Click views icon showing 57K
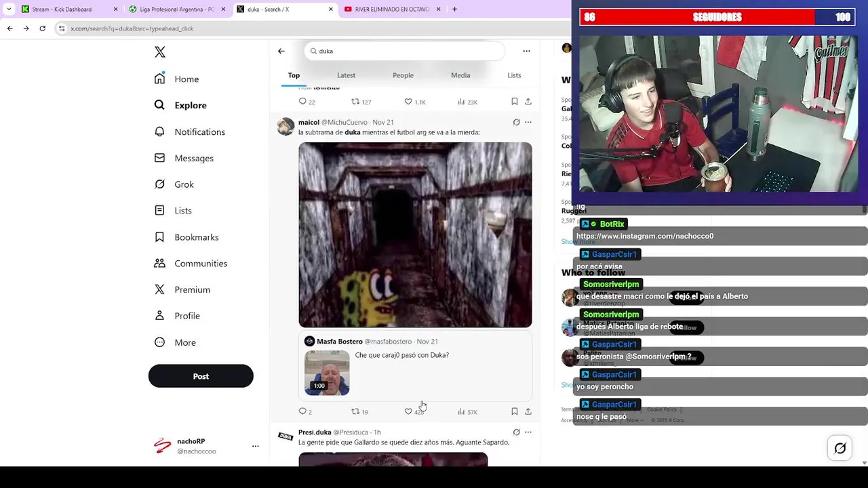Screen dimensions: 868x488 pos(461,411)
